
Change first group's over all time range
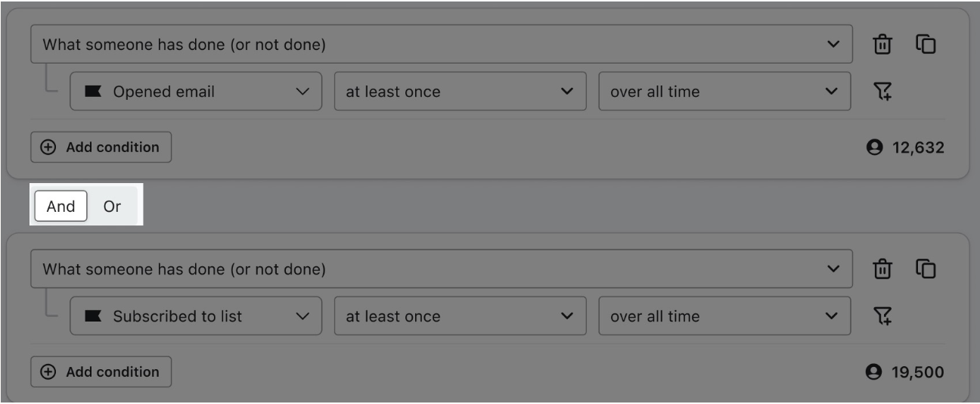pyautogui.click(x=724, y=92)
